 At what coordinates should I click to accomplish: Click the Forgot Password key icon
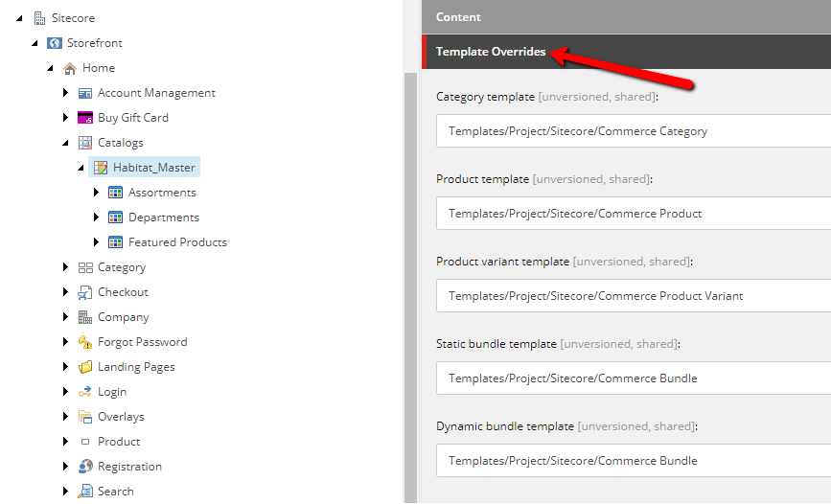84,342
